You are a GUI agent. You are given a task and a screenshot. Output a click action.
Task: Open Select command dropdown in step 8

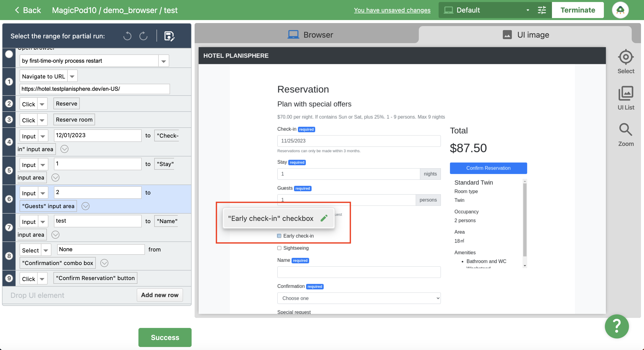(46, 250)
